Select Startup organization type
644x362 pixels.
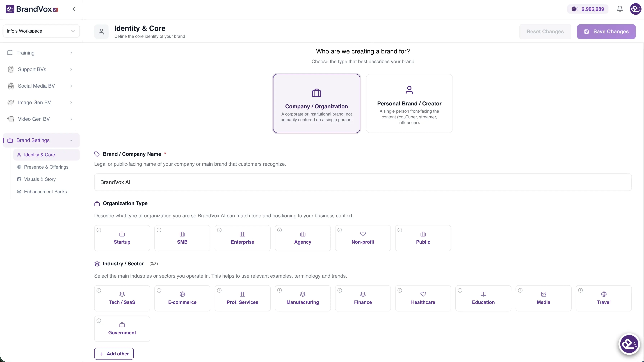coord(122,238)
